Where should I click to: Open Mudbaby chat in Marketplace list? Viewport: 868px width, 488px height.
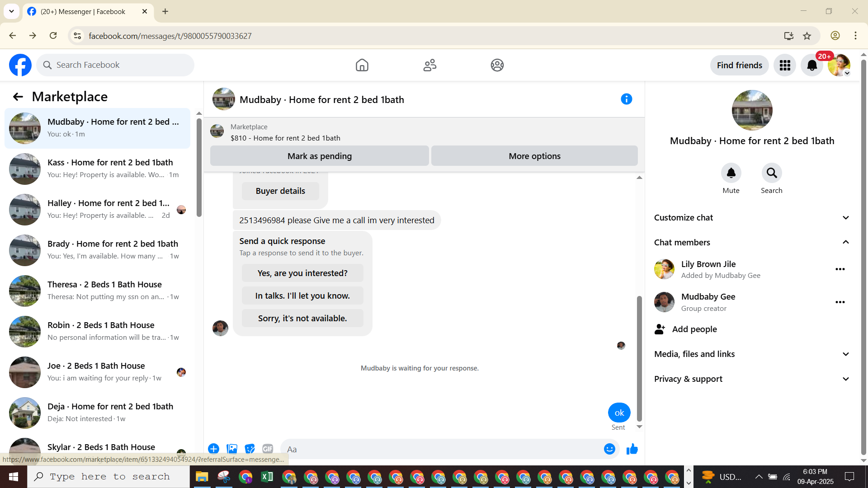97,128
